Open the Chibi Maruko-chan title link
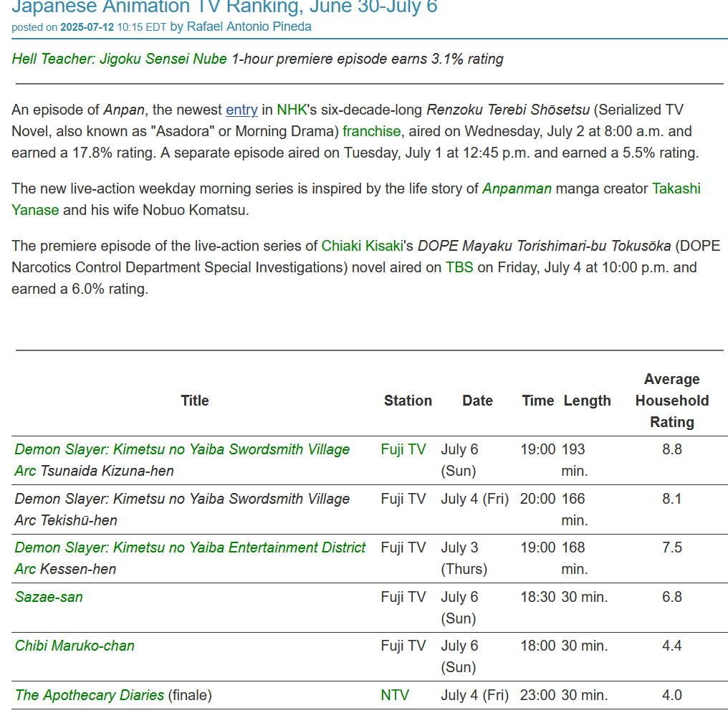Screen dimensions: 728x713 (75, 646)
